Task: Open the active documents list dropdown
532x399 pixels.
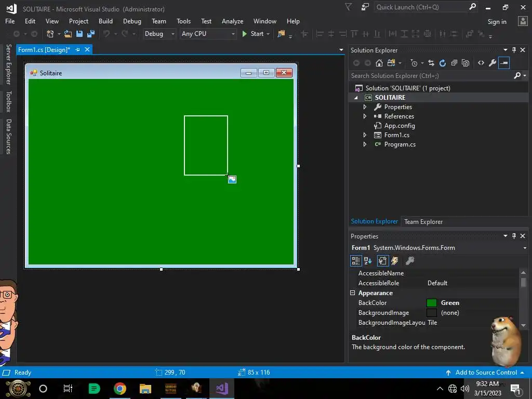Action: pos(341,50)
